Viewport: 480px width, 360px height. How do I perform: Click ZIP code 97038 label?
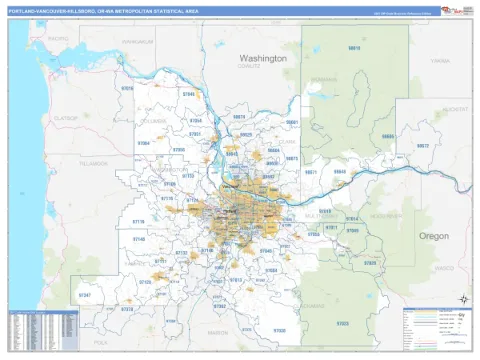279,331
